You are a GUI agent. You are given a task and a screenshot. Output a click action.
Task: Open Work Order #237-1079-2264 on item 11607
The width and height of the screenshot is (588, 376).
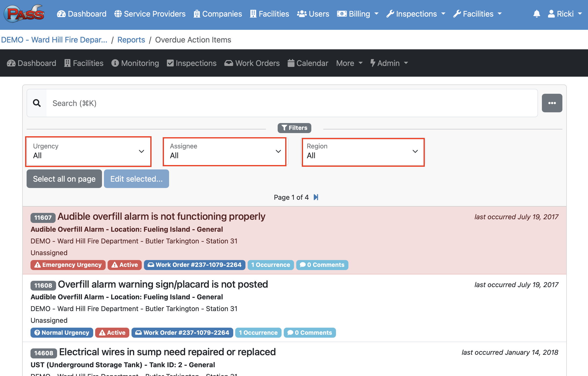194,265
